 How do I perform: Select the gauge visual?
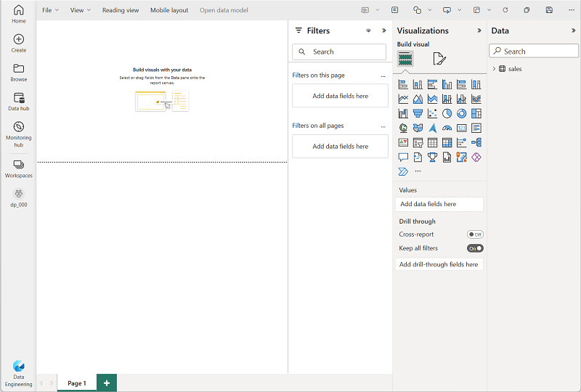click(x=447, y=128)
